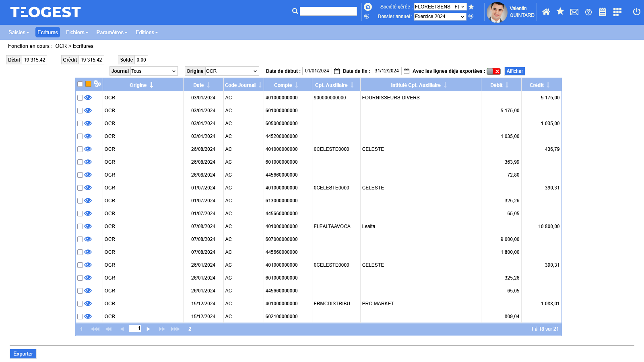Click the power logout icon

[636, 12]
